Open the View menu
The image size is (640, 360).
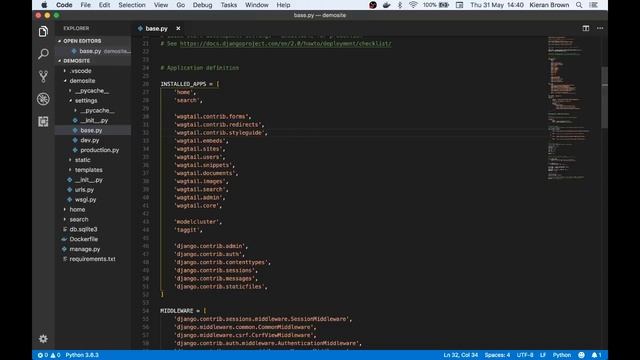[161, 5]
